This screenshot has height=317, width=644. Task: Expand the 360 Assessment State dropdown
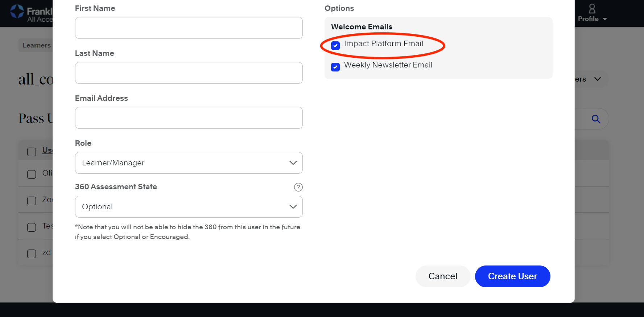coord(189,207)
